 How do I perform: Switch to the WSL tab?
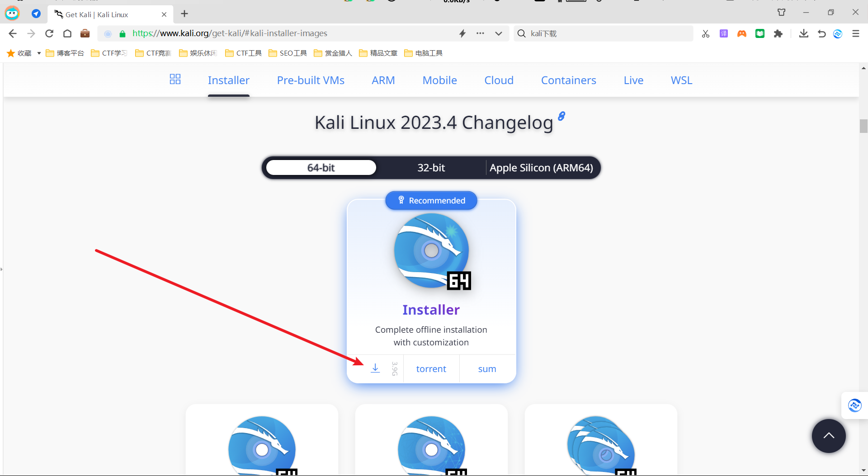tap(681, 80)
